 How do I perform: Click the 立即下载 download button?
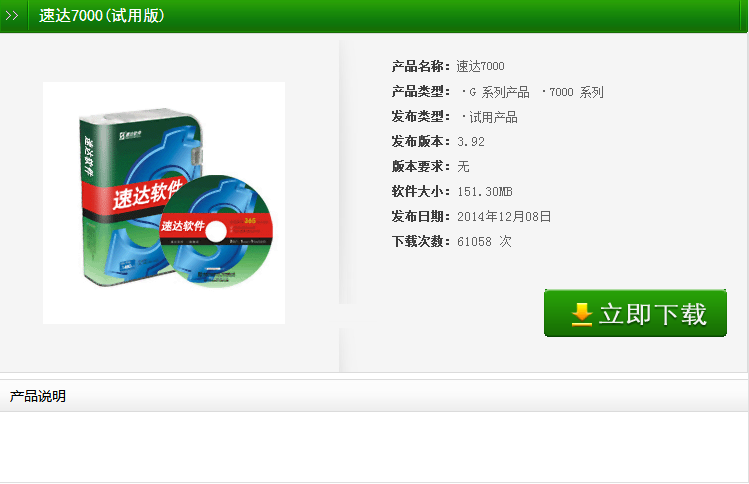635,313
